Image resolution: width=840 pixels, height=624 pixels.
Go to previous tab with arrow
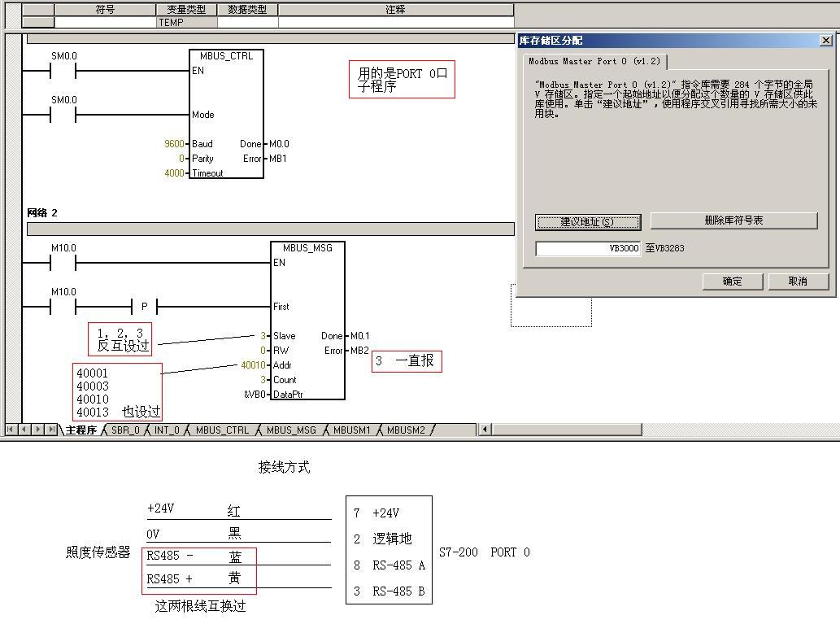tap(24, 430)
